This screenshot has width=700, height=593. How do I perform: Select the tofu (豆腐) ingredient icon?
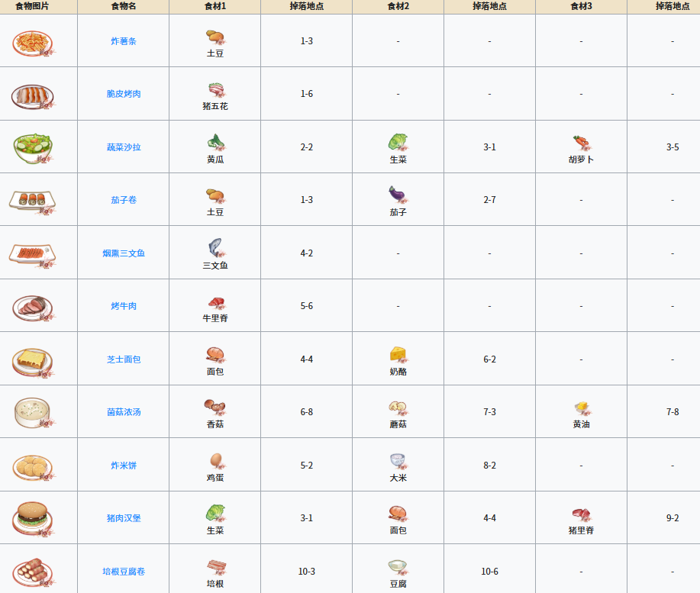pyautogui.click(x=398, y=566)
